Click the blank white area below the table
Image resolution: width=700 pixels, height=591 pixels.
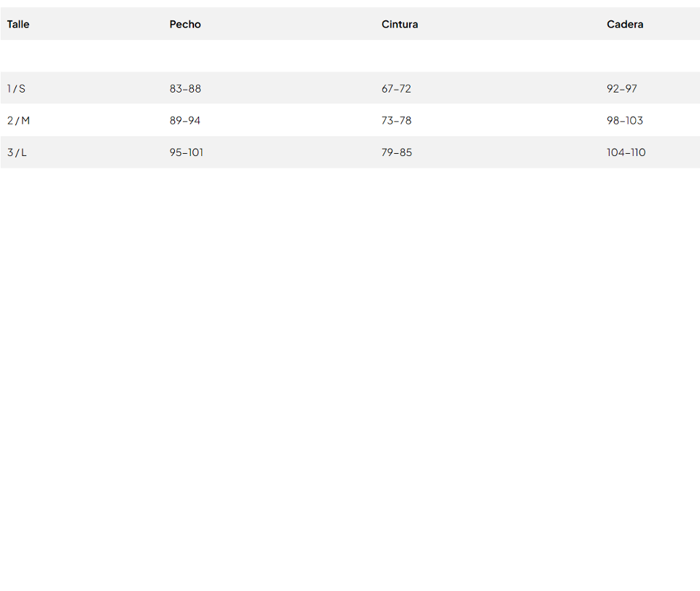pos(350,364)
